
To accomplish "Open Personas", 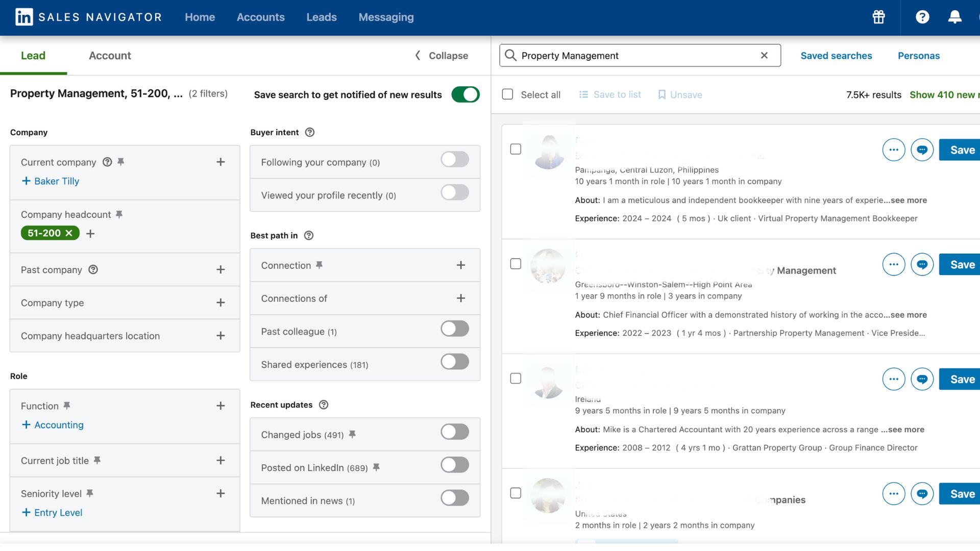I will point(918,56).
